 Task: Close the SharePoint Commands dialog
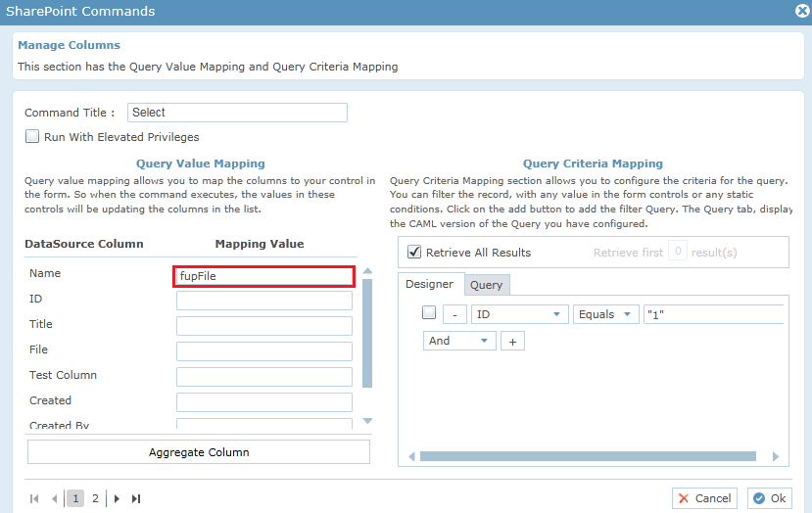[802, 11]
